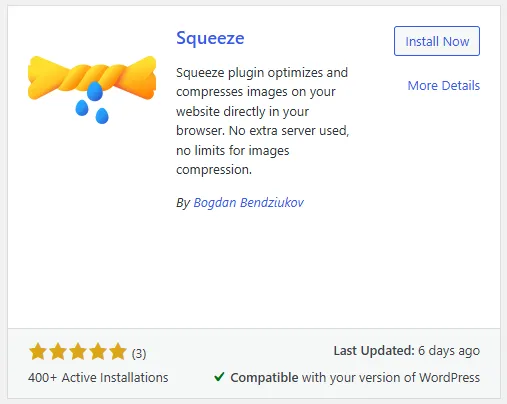The width and height of the screenshot is (507, 404).
Task: Click the first rating star
Action: coord(38,352)
